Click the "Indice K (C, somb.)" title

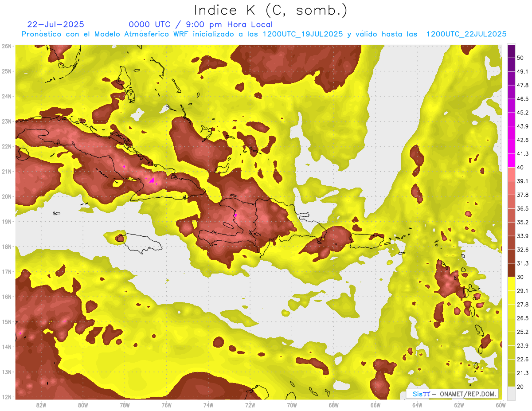[x=270, y=10]
